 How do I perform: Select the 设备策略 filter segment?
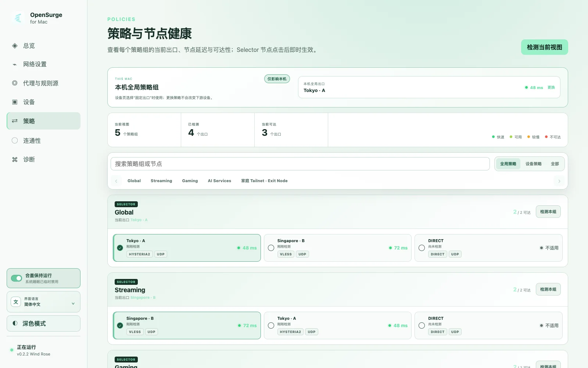coord(534,164)
